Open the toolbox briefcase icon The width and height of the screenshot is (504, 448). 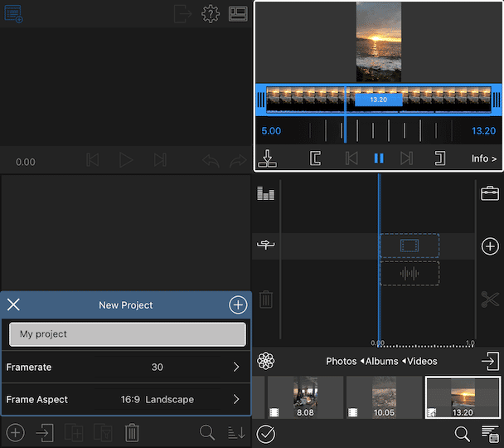490,193
